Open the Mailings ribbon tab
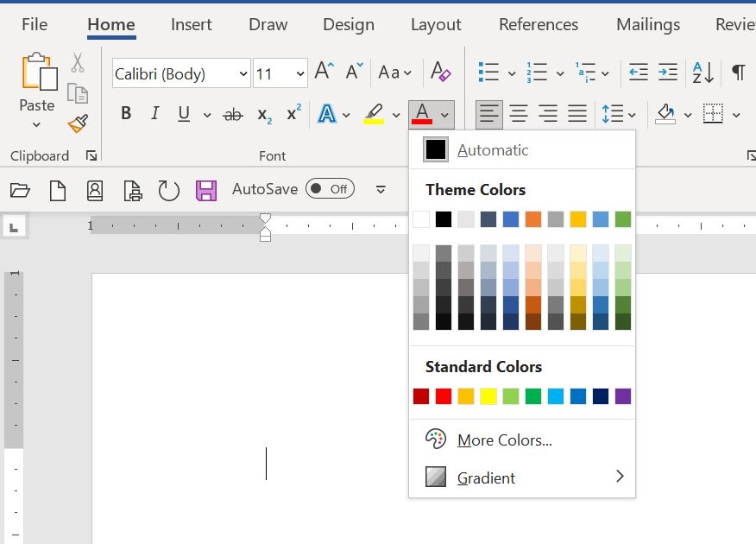 [x=647, y=24]
